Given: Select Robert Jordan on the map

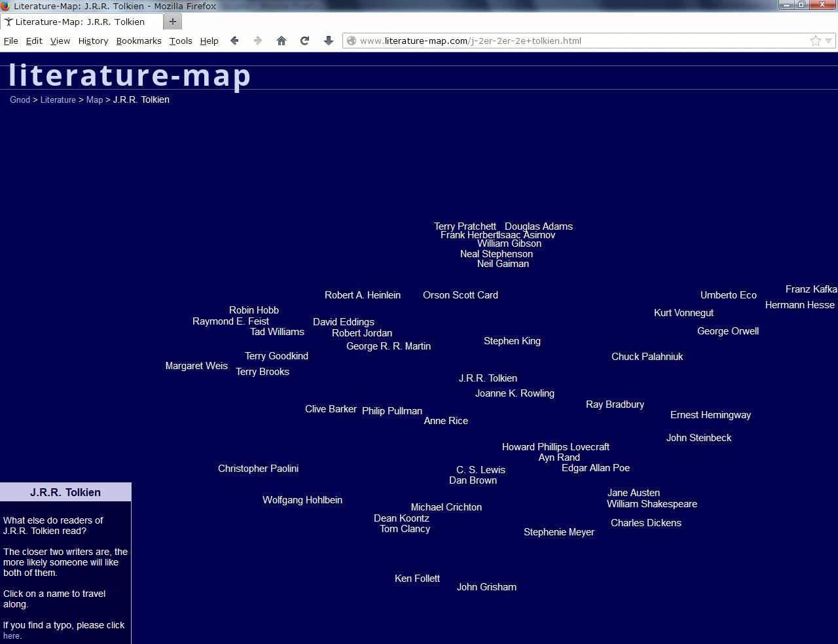Looking at the screenshot, I should tap(362, 333).
